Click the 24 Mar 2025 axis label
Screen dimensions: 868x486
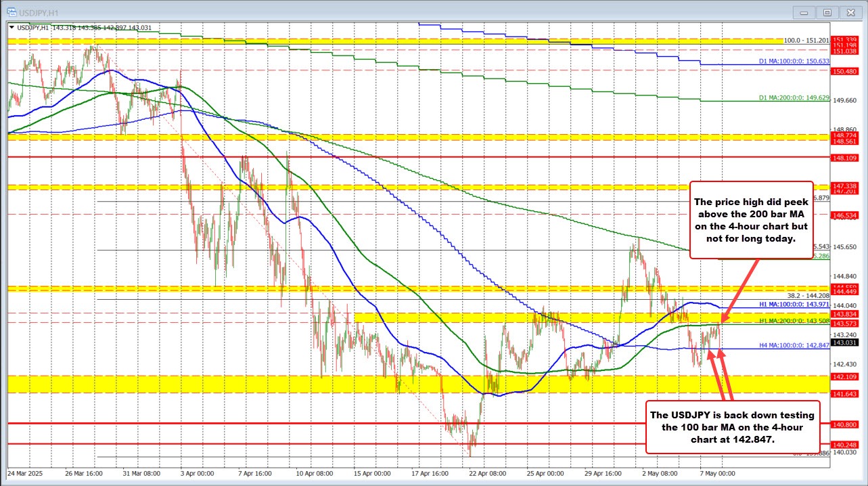(26, 474)
